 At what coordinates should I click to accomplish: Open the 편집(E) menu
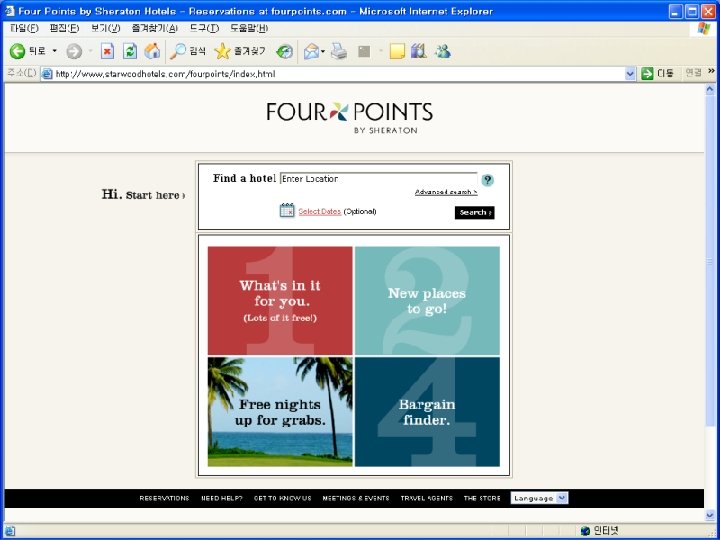(64, 28)
